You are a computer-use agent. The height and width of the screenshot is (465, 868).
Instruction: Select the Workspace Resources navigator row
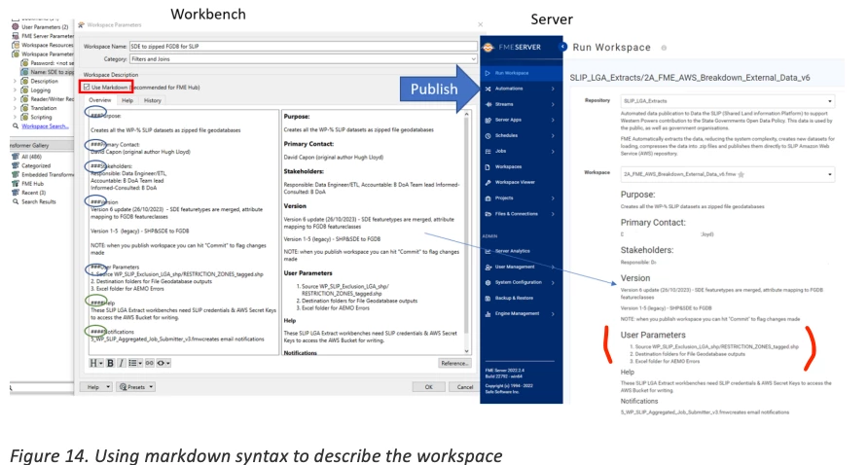[43, 45]
